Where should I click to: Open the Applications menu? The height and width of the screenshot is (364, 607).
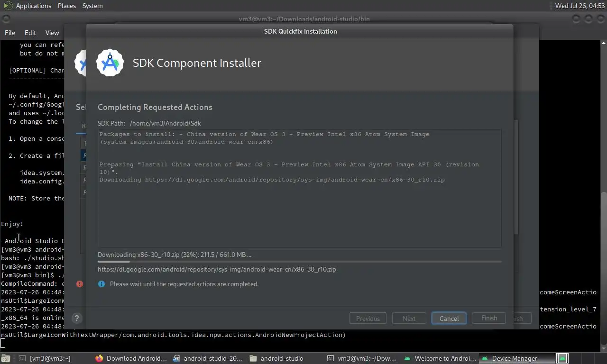coord(33,6)
